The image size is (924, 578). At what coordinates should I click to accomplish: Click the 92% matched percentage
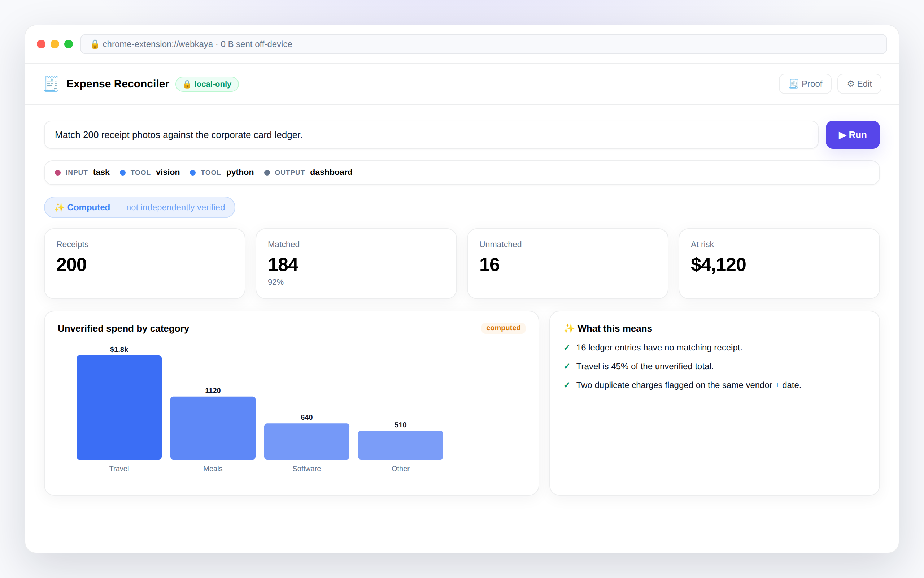[x=276, y=282]
